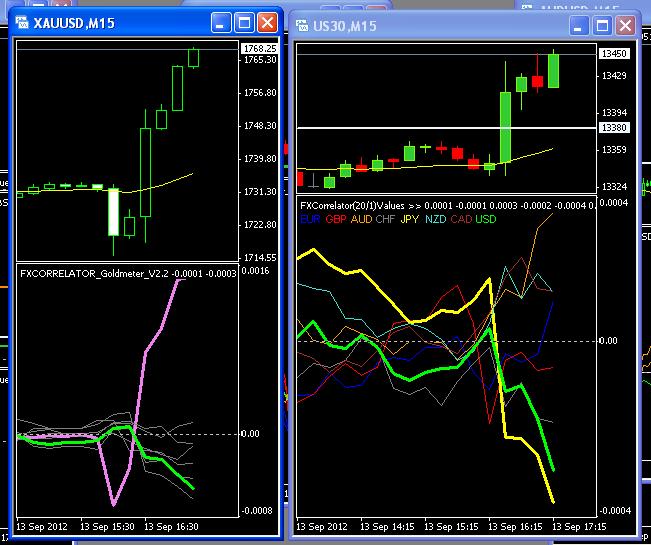The width and height of the screenshot is (651, 545).
Task: Click the 1731.30 price scale value
Action: click(x=260, y=192)
